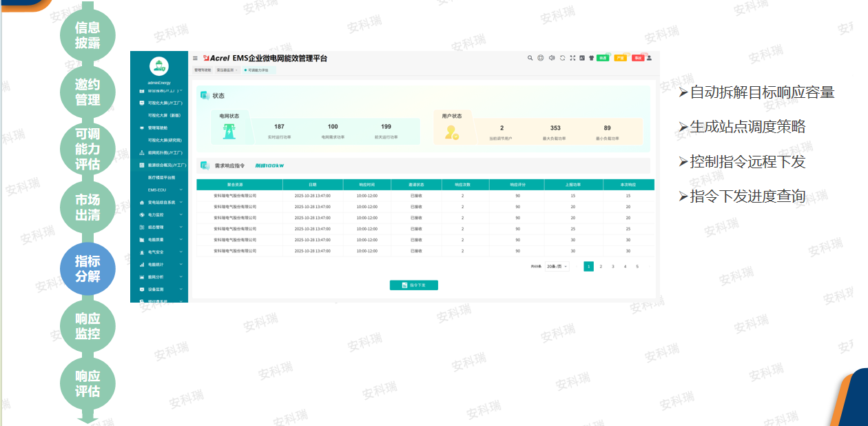Click the refresh icon in top toolbar
868x426 pixels.
[562, 58]
